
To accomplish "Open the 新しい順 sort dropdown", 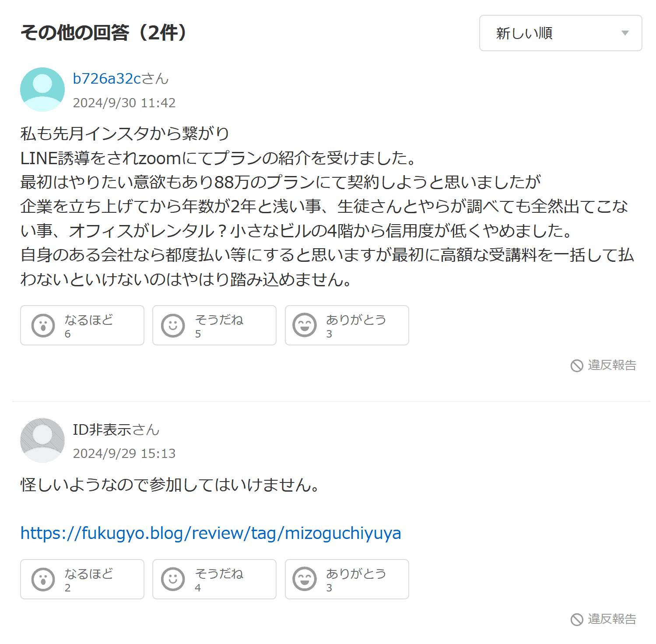I will [560, 33].
